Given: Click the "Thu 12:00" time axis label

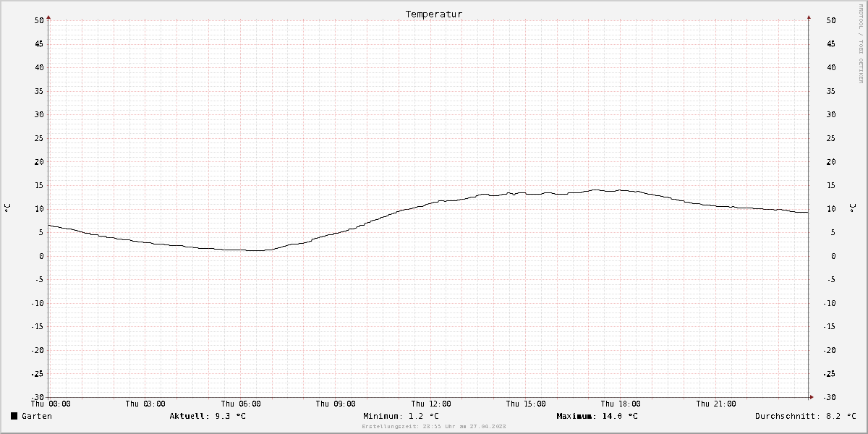Looking at the screenshot, I should point(431,404).
